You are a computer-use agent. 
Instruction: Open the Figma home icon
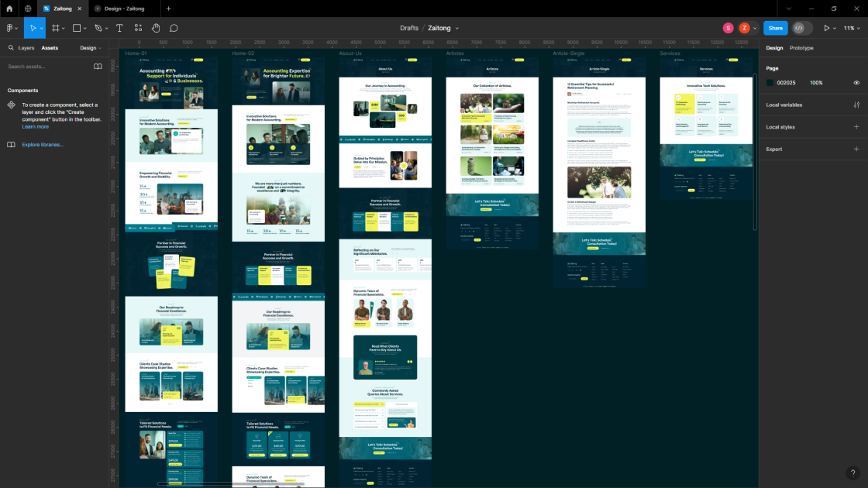[x=9, y=9]
